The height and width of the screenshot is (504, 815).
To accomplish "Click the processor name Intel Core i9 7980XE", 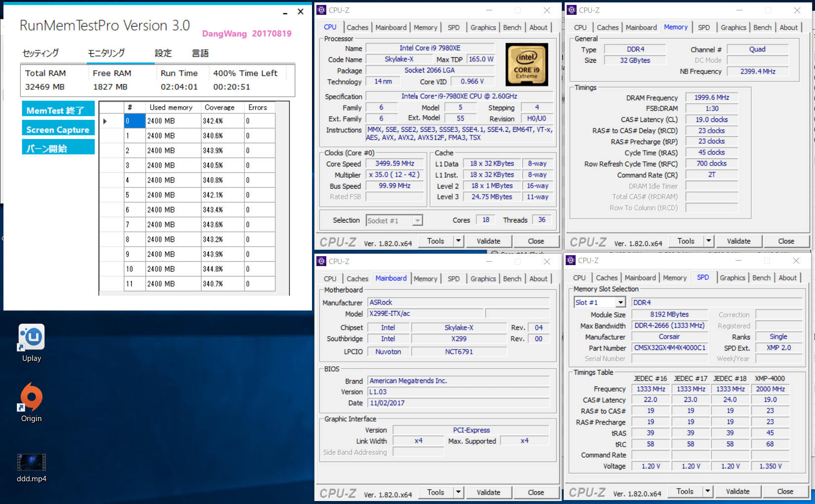I will pyautogui.click(x=430, y=48).
